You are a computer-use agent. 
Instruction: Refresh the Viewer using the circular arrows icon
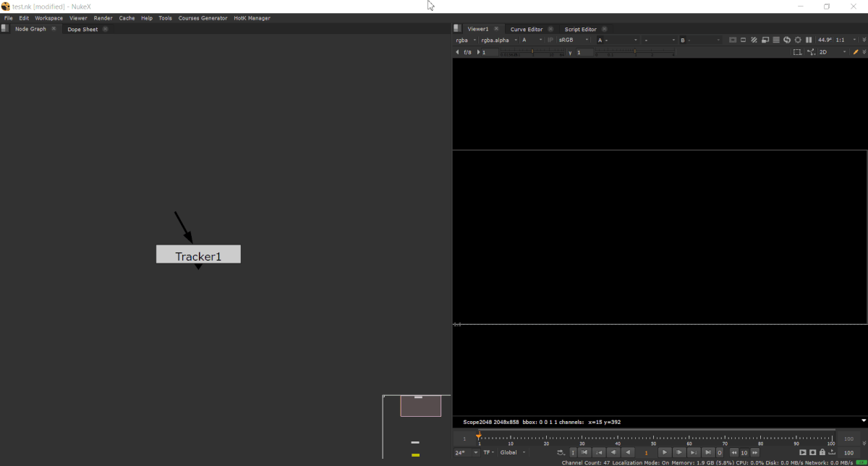787,41
